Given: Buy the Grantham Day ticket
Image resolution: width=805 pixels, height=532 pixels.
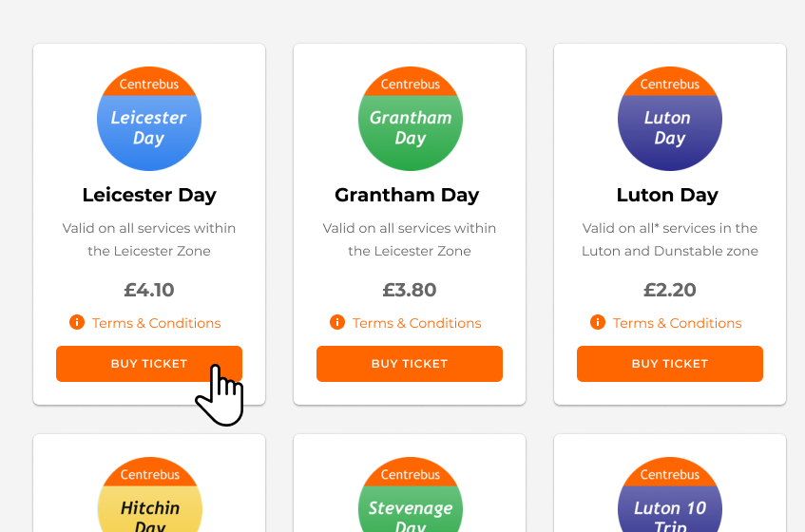Looking at the screenshot, I should point(410,364).
